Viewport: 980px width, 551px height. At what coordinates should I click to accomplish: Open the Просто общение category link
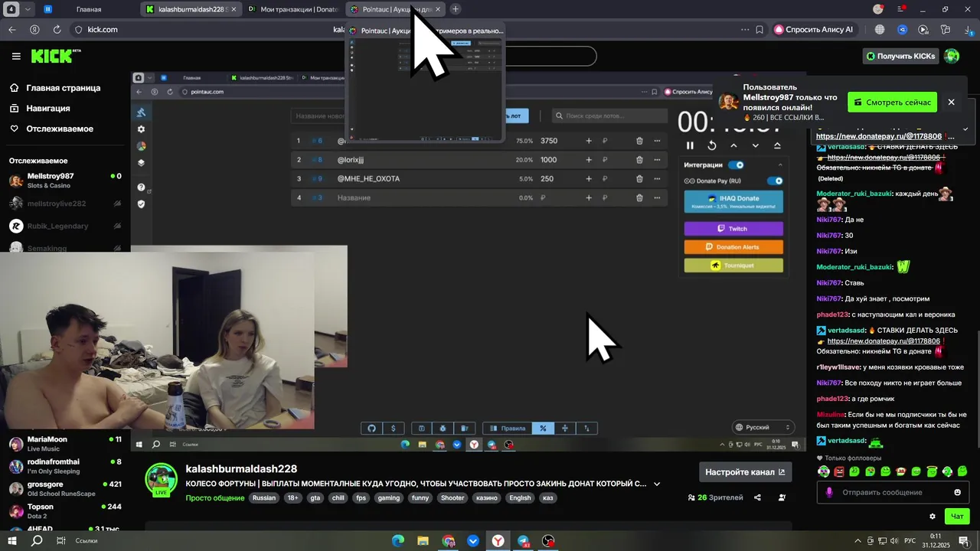(214, 497)
